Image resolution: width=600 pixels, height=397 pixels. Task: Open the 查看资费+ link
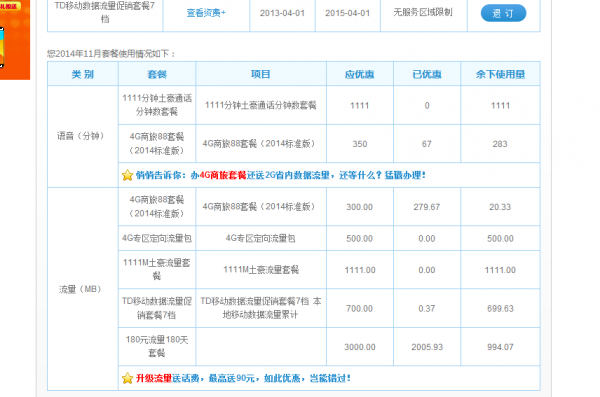[206, 13]
